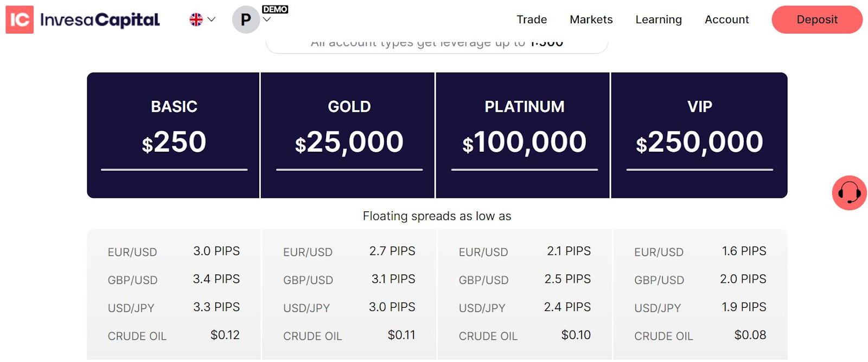Screen dimensions: 868x362
Task: Expand the demo account dropdown arrow
Action: (x=266, y=20)
